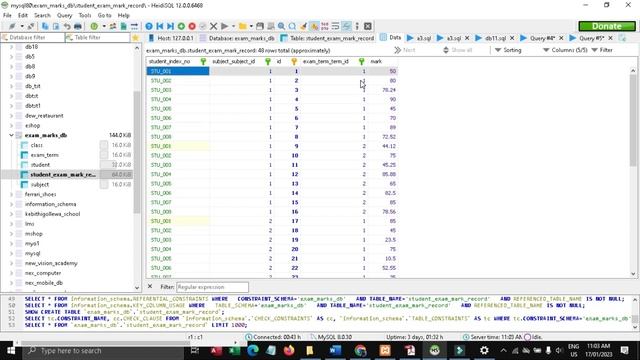Click the save floppy disk icon
Screen dimensions: 640x360
[260, 26]
